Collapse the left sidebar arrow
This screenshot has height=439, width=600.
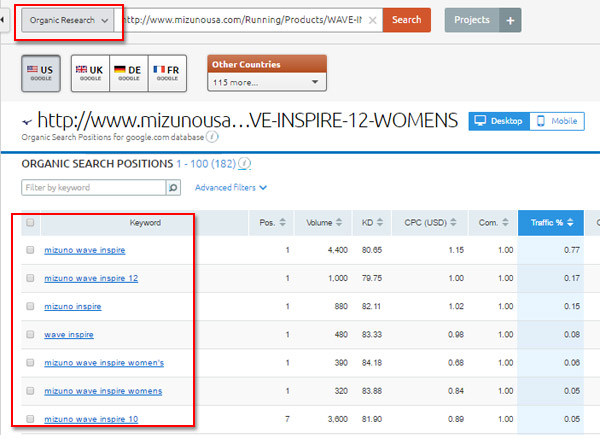3,20
